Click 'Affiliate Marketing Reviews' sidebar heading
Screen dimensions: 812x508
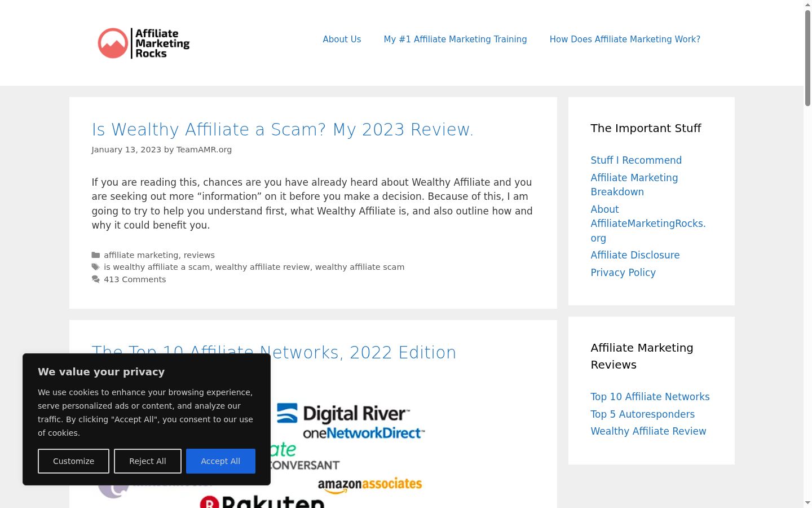[x=642, y=356]
